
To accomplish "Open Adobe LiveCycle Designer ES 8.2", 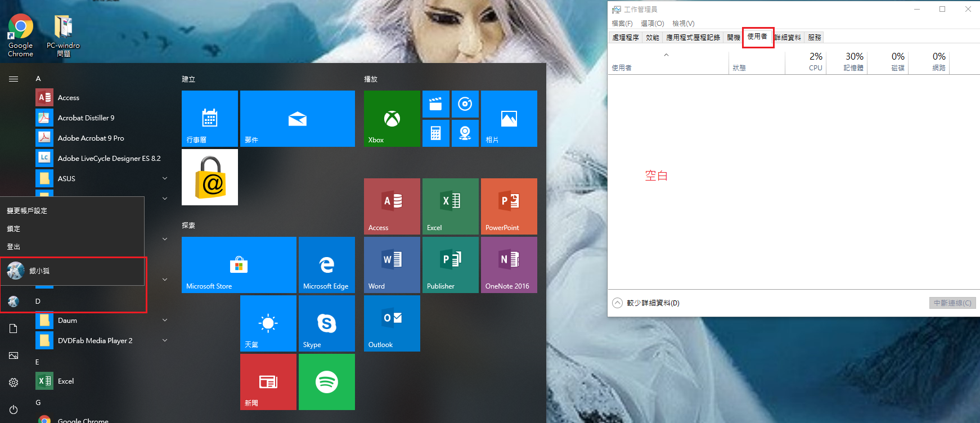I will 101,158.
